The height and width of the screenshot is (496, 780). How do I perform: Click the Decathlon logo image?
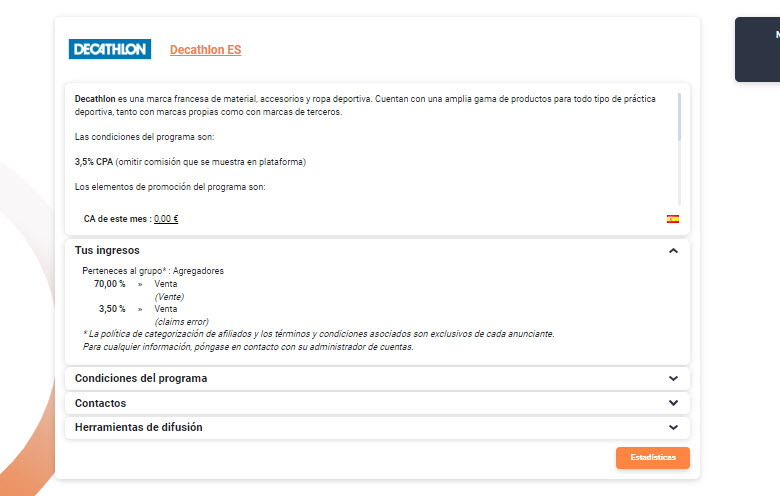pyautogui.click(x=109, y=49)
